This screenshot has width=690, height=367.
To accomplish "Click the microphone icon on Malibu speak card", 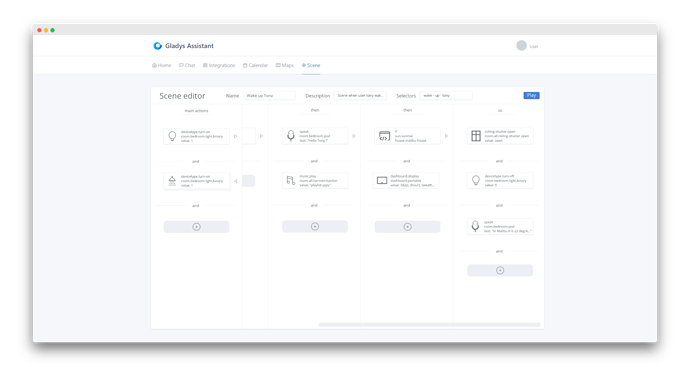I will [x=475, y=226].
